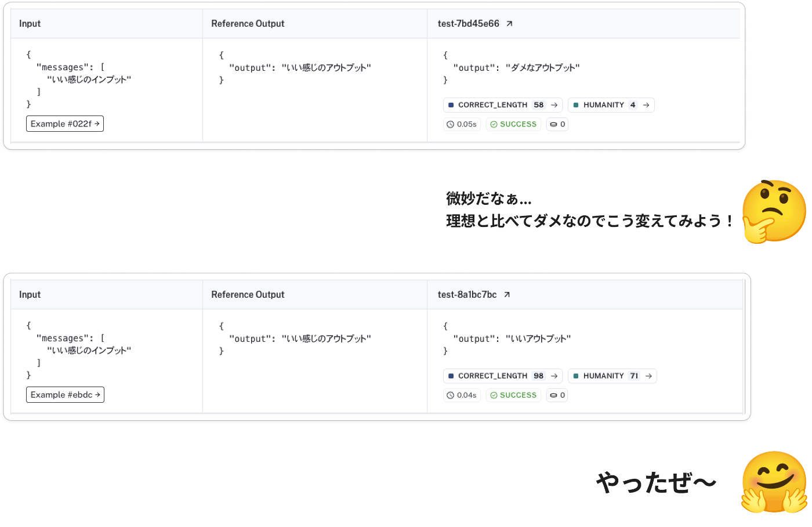The width and height of the screenshot is (812, 527).
Task: Click caption text "微妙だなぁ…"
Action: (x=489, y=198)
